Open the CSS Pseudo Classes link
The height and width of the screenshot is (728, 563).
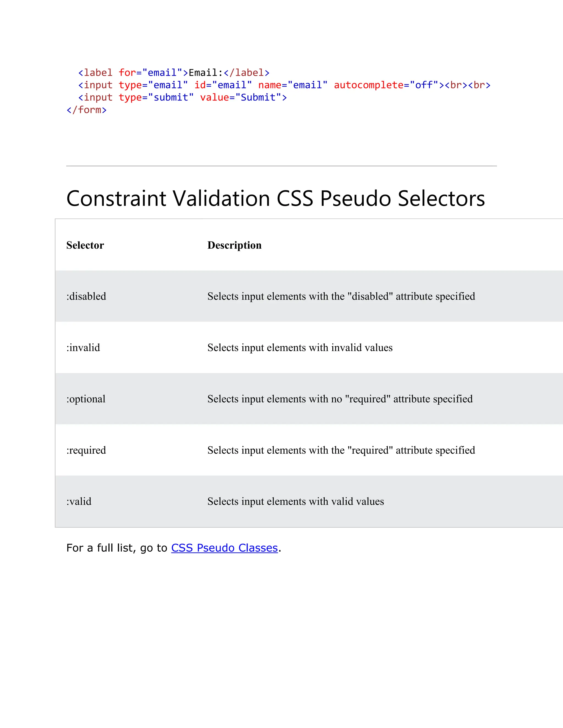(225, 548)
